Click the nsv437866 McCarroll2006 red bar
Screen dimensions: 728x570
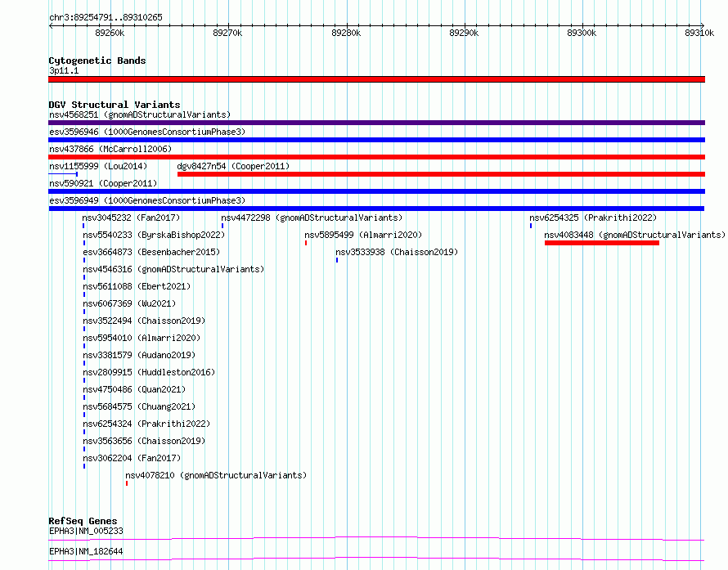point(376,157)
